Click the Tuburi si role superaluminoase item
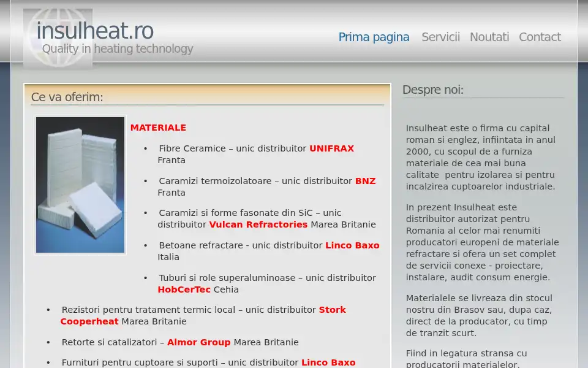 [266, 283]
